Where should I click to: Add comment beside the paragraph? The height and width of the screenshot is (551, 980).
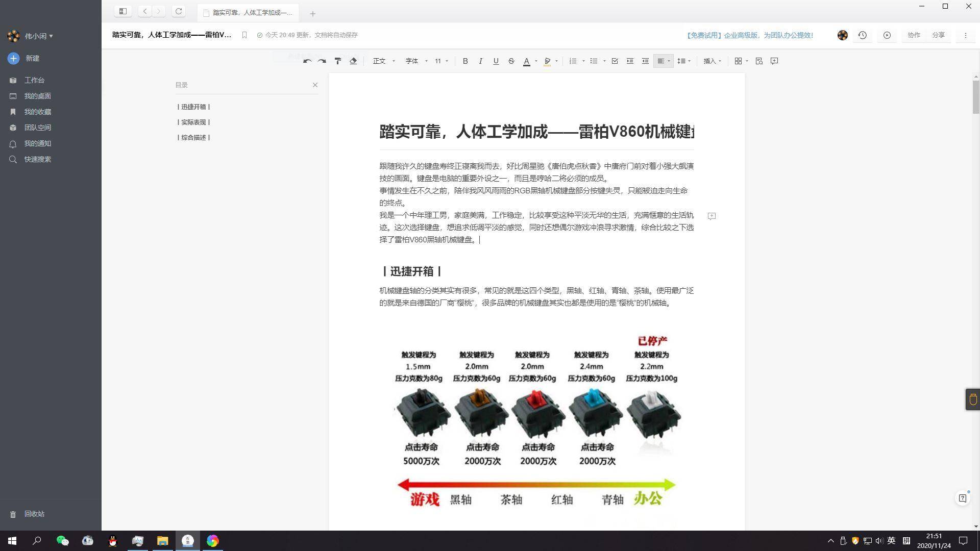(712, 216)
